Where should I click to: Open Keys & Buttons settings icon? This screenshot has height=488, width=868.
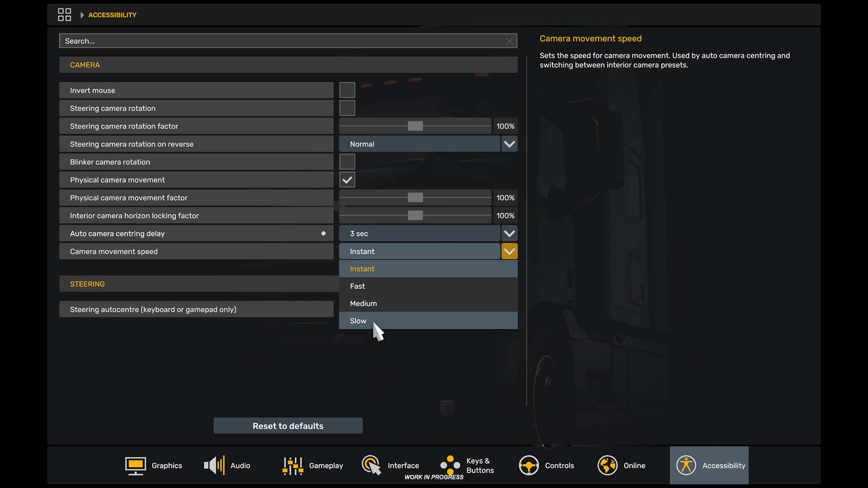pyautogui.click(x=450, y=465)
